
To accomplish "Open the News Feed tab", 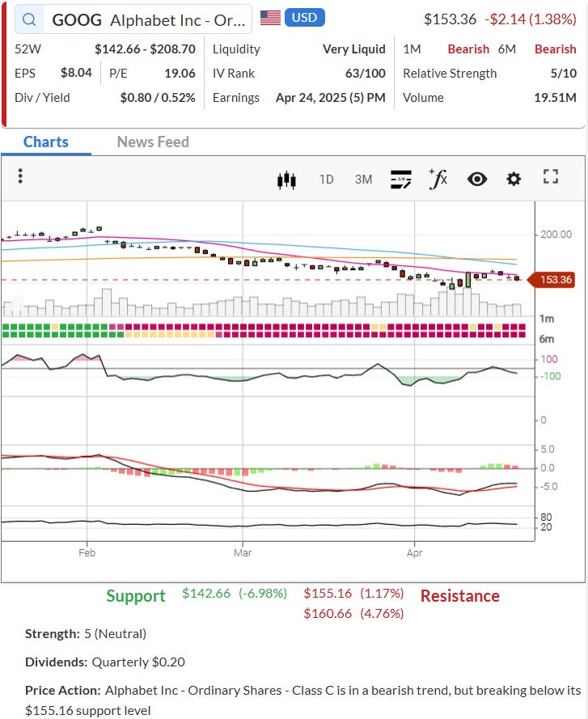I will tap(153, 142).
